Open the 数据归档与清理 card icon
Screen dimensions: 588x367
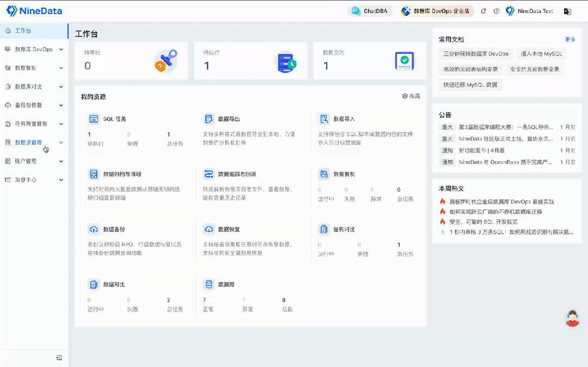tap(94, 174)
